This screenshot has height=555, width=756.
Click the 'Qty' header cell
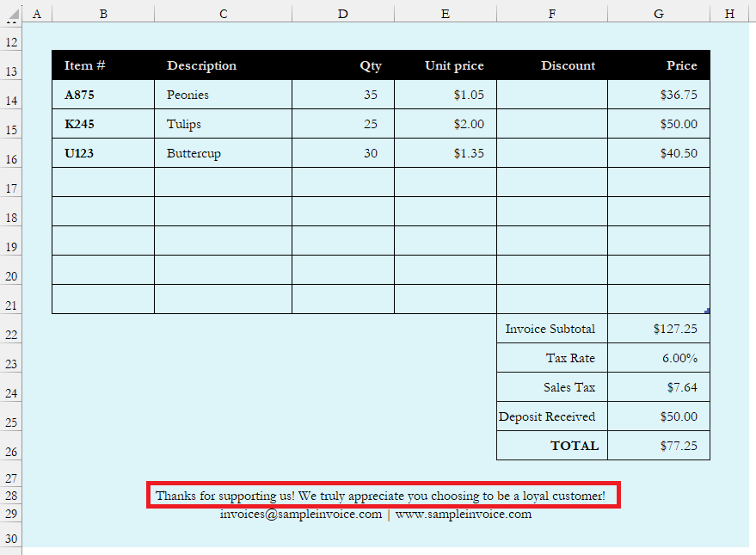click(343, 65)
